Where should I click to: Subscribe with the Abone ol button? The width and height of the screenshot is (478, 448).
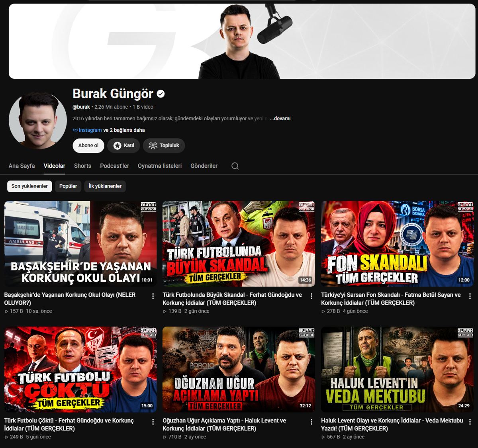[x=88, y=145]
